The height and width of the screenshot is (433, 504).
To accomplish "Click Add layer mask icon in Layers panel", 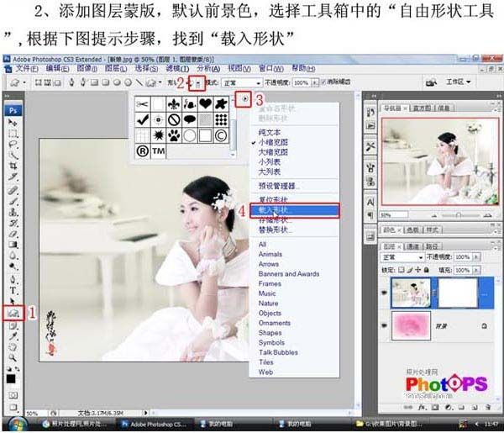I will click(x=434, y=407).
